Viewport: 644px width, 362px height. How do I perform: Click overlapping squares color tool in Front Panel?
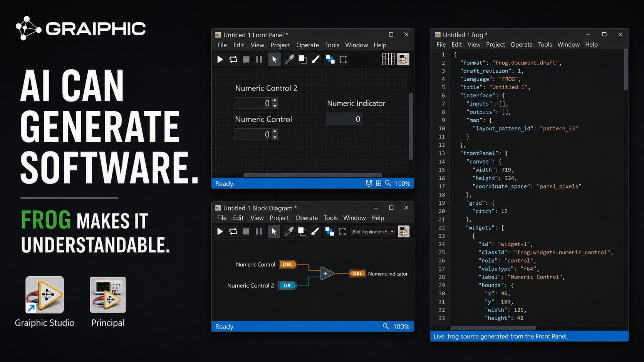[x=303, y=59]
